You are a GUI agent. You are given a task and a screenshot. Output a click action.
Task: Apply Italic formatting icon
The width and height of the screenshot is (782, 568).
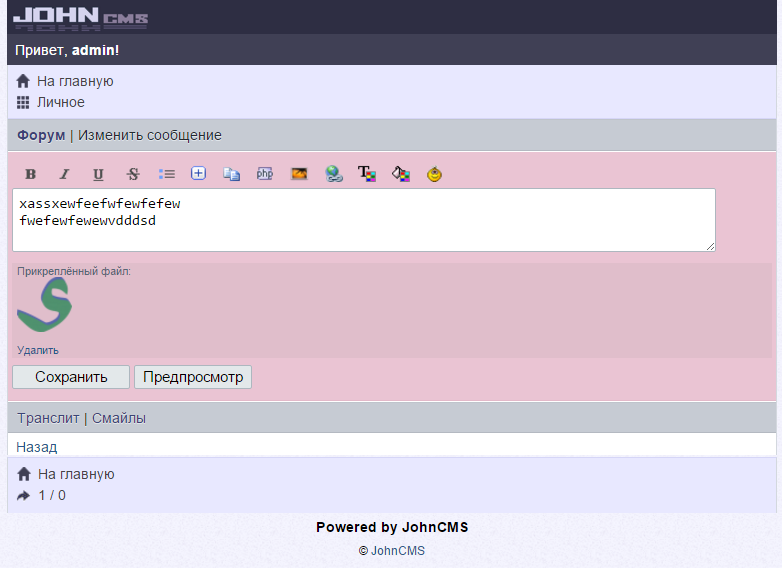tap(64, 174)
